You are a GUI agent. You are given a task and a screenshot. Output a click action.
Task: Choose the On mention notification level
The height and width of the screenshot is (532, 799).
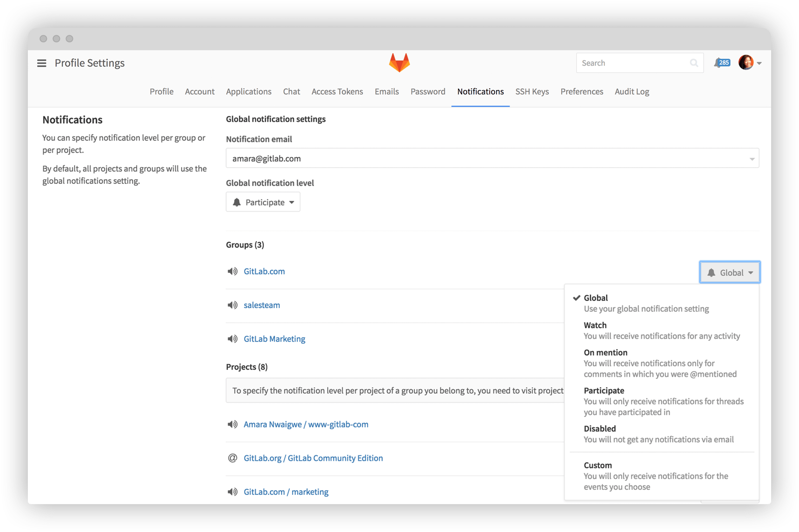pyautogui.click(x=661, y=363)
